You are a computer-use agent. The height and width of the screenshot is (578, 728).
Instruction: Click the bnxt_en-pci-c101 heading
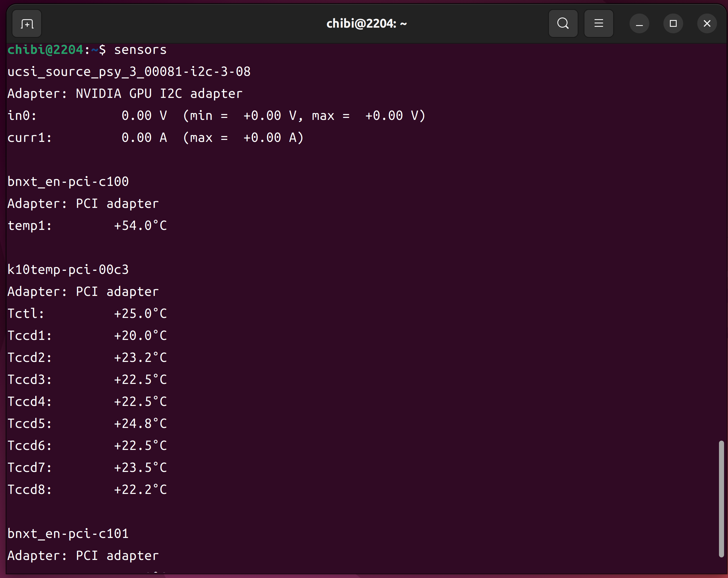coord(68,534)
